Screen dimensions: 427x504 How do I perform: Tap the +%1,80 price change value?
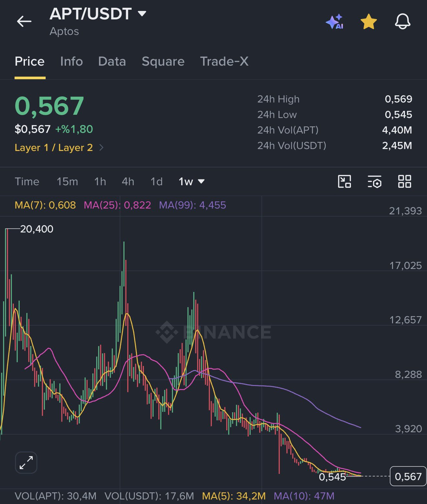click(74, 129)
